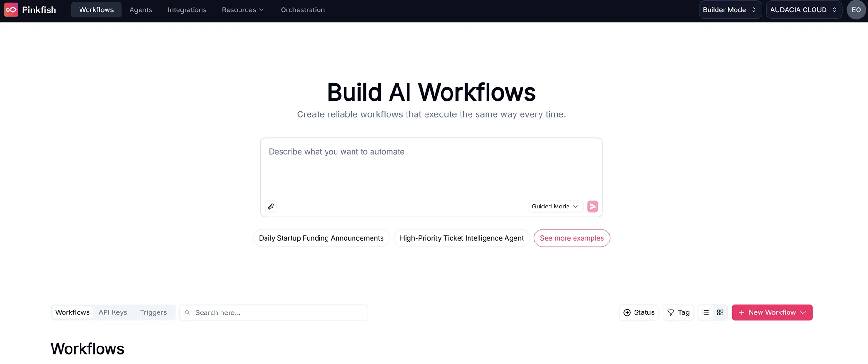Expand the AUDACIA CLOUD workspace switcher
868x364 pixels.
pyautogui.click(x=803, y=10)
